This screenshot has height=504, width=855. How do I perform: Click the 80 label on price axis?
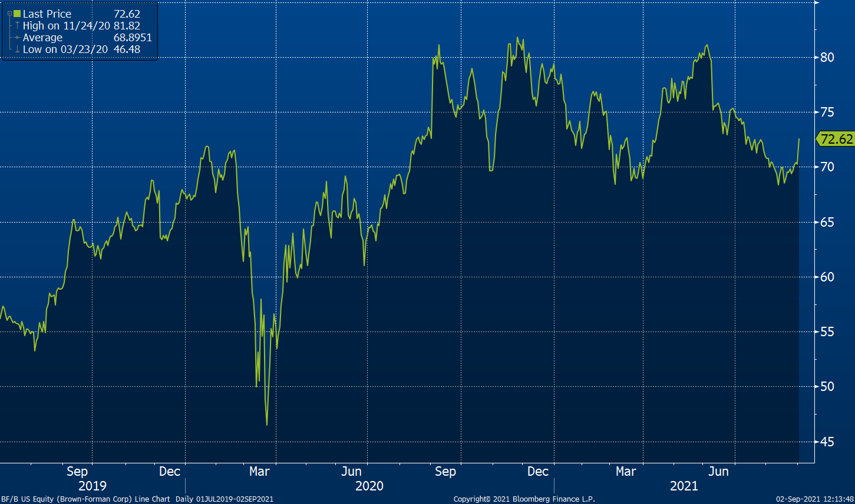coord(827,57)
